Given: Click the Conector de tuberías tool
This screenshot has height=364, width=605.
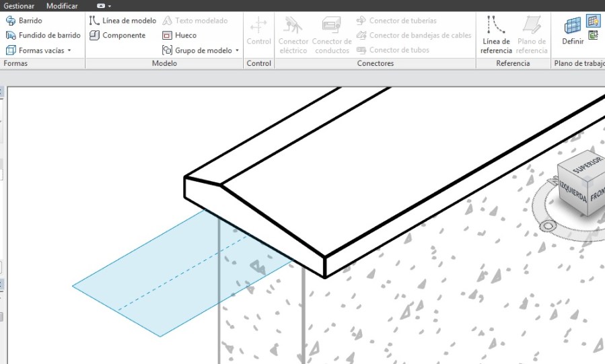Looking at the screenshot, I should [402, 21].
